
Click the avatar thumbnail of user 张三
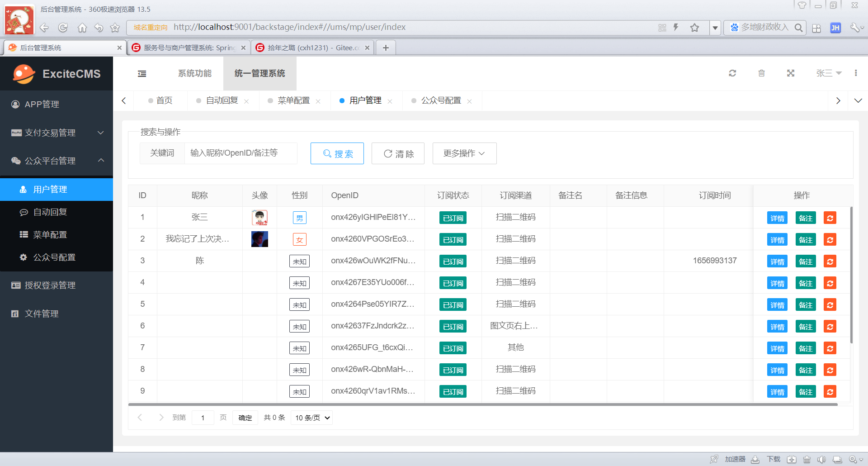(259, 218)
